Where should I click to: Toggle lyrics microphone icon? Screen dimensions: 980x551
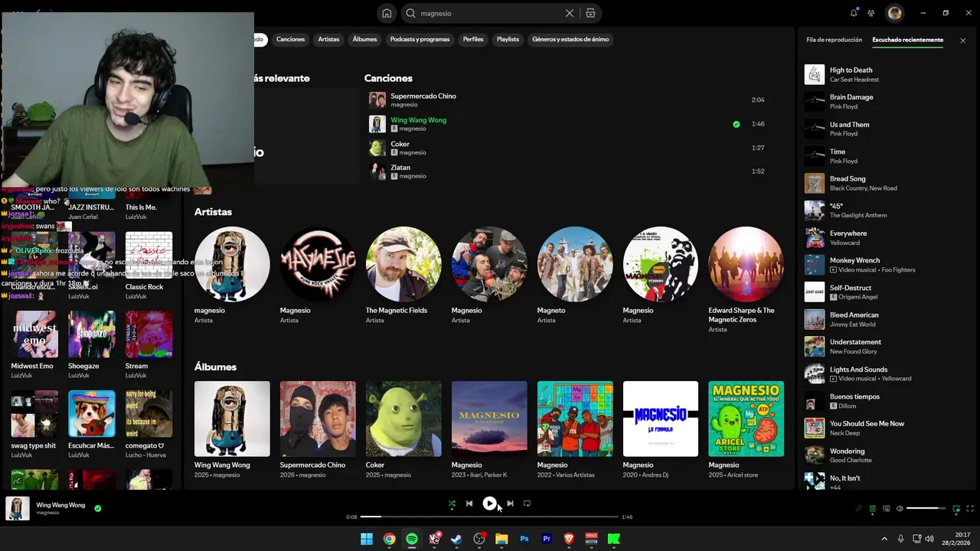click(858, 509)
